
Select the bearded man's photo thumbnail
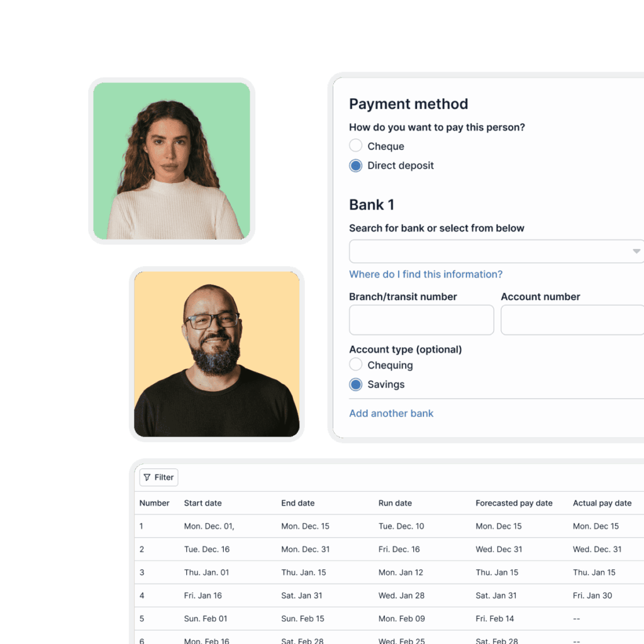(x=216, y=354)
